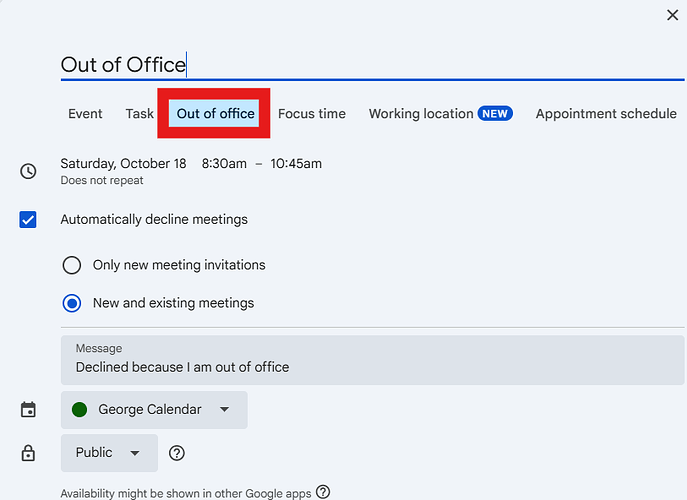This screenshot has width=687, height=500.
Task: Click help icon beside availability notice
Action: point(323,492)
